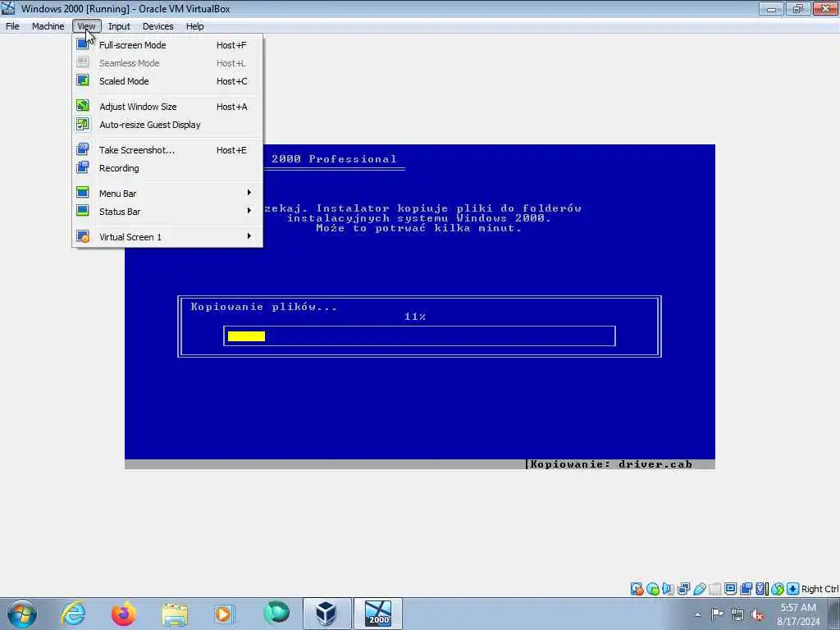Expand the Virtual Screen 1 submenu
Viewport: 840px width, 630px height.
pyautogui.click(x=167, y=236)
